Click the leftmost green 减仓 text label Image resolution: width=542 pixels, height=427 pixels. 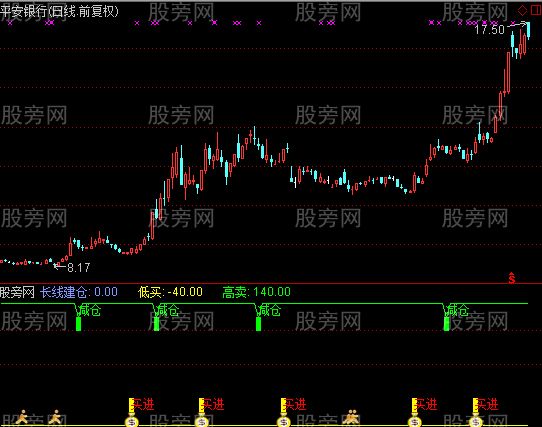click(90, 310)
